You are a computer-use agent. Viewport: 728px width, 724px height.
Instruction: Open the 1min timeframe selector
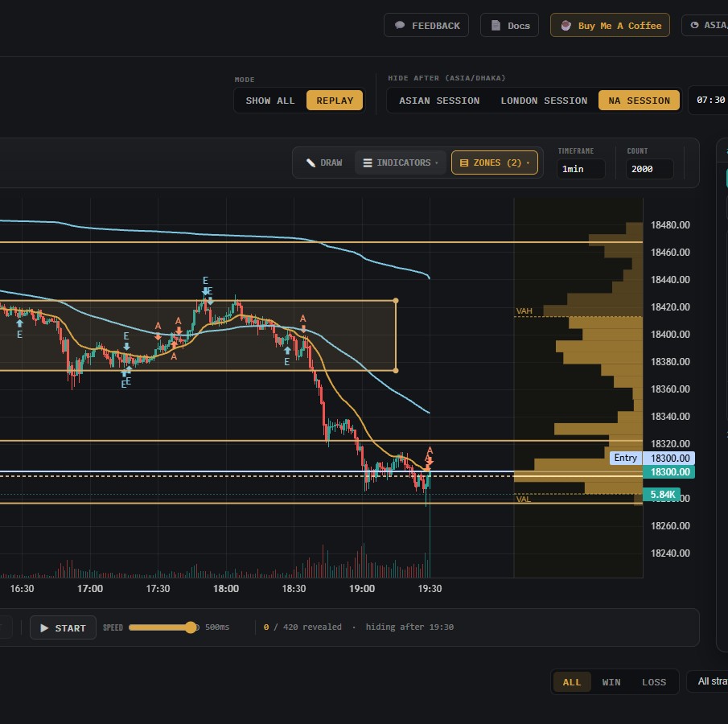click(581, 169)
